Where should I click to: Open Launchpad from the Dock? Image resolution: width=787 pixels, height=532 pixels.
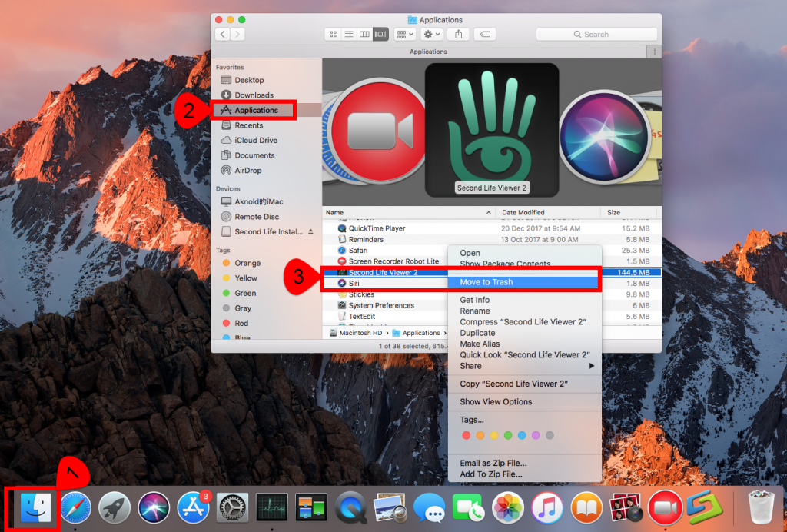click(115, 508)
